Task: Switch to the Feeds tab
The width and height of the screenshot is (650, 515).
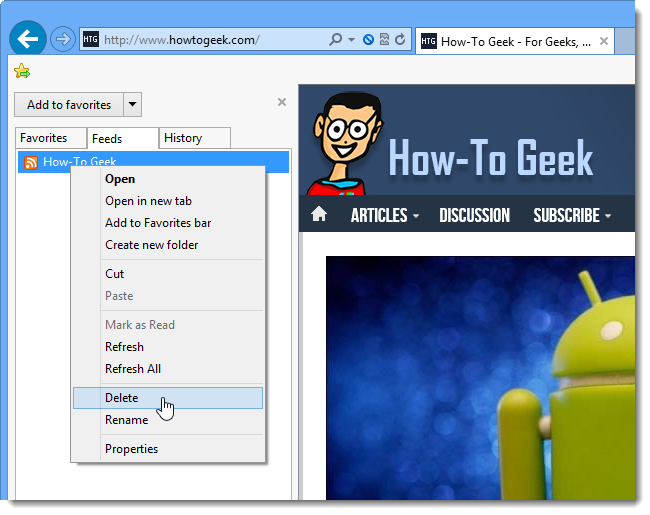Action: tap(123, 138)
